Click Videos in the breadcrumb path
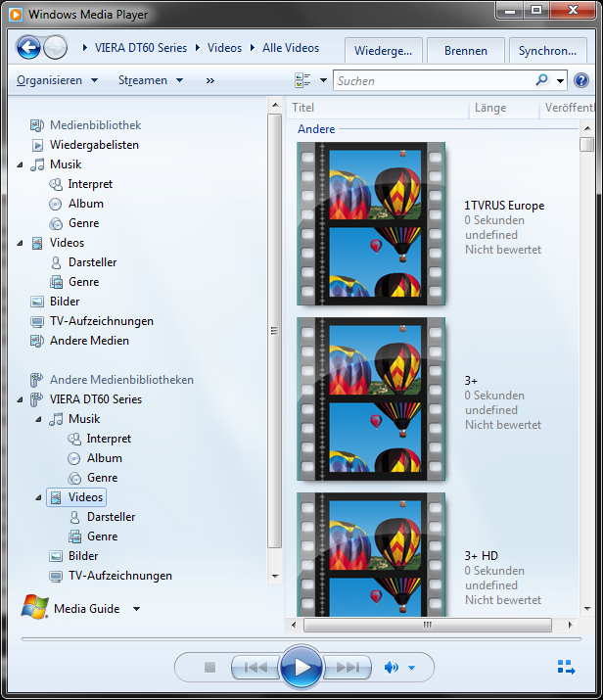This screenshot has height=700, width=603. 224,48
